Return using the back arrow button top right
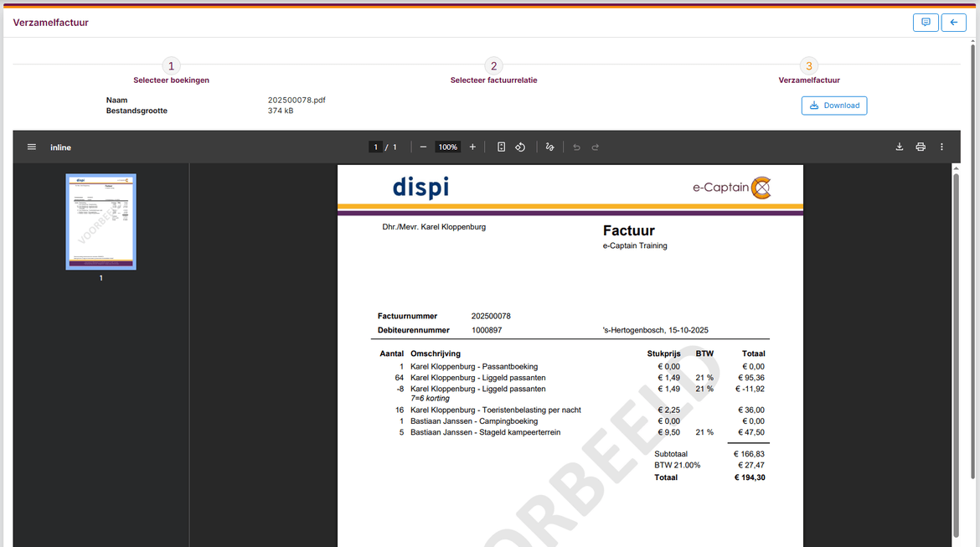Viewport: 980px width, 547px height. click(x=953, y=23)
